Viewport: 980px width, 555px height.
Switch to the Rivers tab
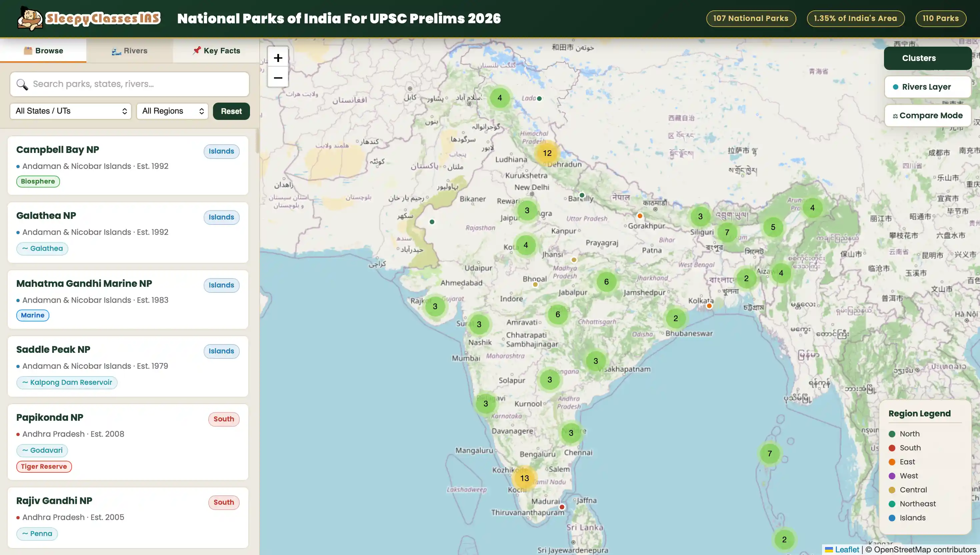pyautogui.click(x=130, y=50)
